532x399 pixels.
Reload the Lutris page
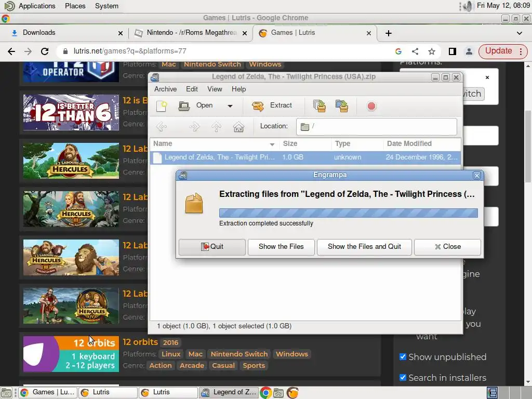coord(45,51)
